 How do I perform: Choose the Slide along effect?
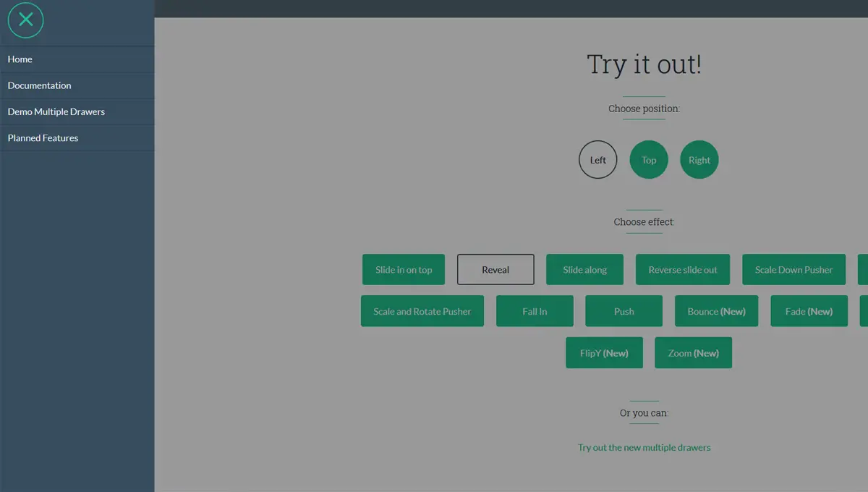coord(584,269)
